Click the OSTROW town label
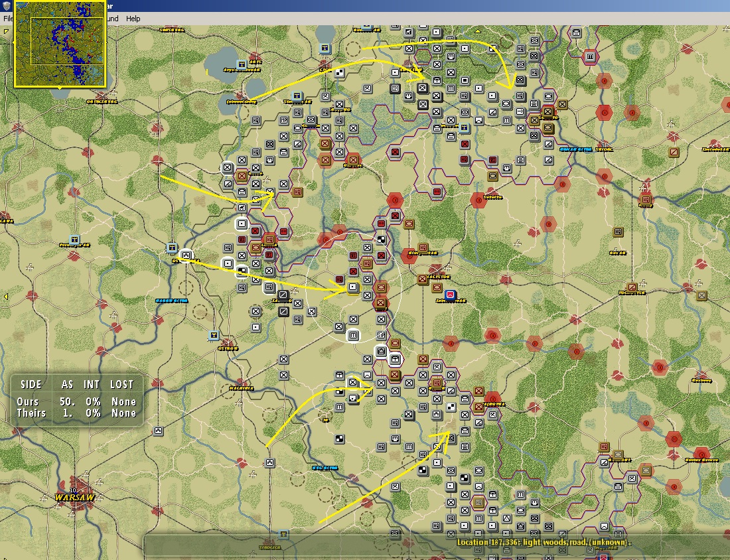730x560 pixels. click(228, 348)
